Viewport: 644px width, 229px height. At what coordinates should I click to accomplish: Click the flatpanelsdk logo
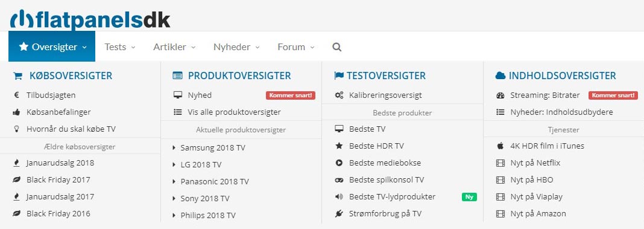click(x=90, y=19)
